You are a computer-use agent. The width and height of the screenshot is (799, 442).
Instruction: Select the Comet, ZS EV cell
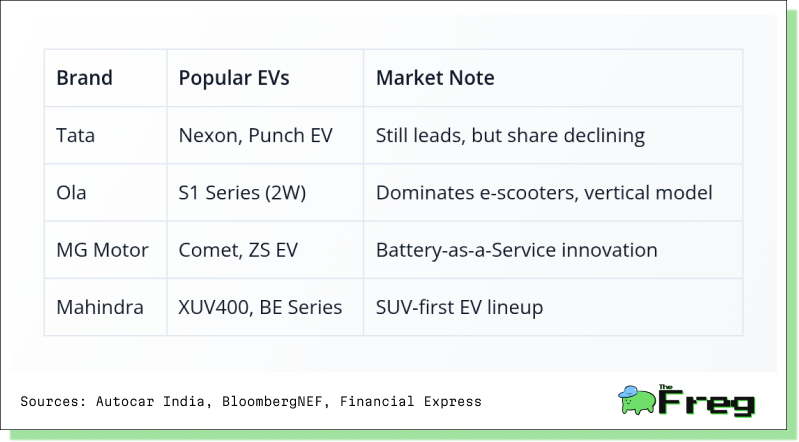[x=265, y=250]
